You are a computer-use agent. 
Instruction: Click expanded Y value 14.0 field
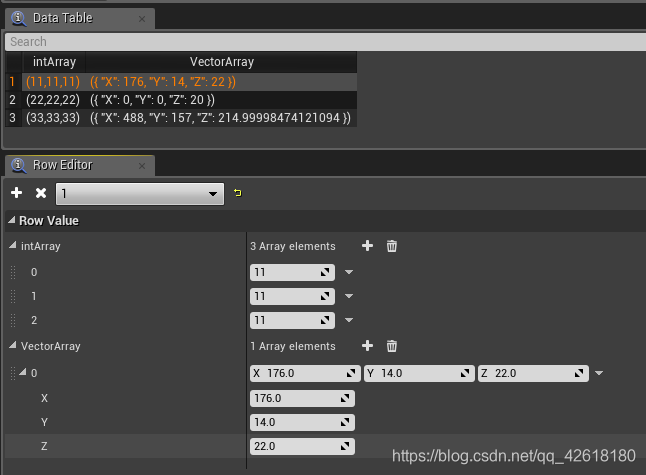tap(302, 422)
